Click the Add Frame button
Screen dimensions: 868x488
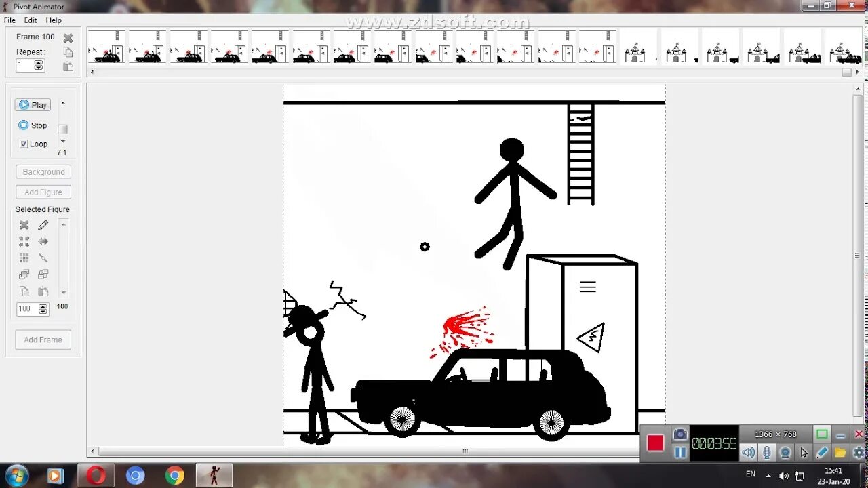(43, 340)
